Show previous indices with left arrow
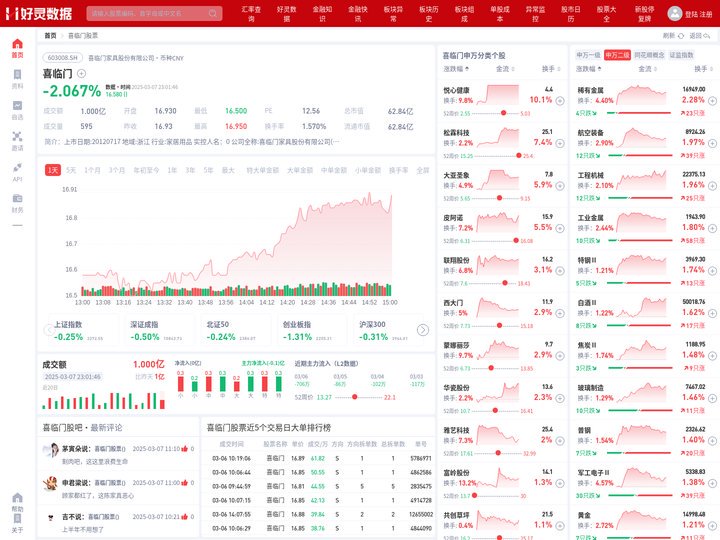 point(49,330)
